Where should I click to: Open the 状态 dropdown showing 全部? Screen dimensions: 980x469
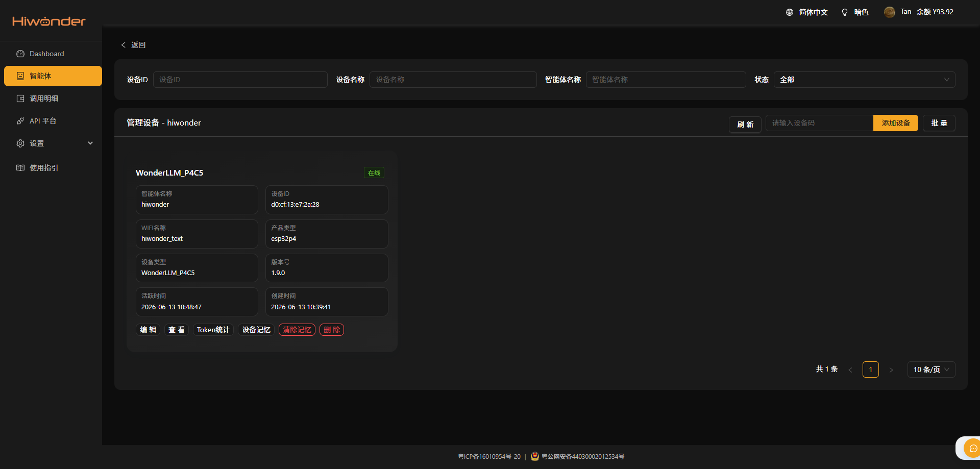click(x=864, y=80)
